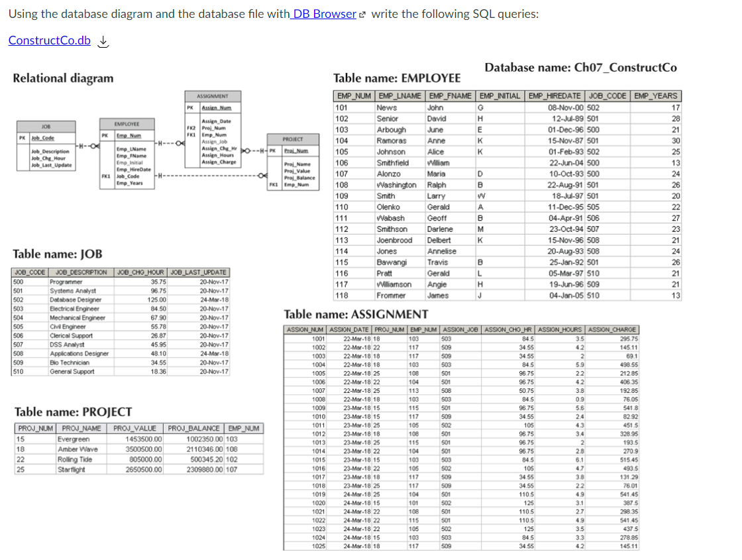Click assignment number 1001
The image size is (742, 560).
tap(319, 339)
